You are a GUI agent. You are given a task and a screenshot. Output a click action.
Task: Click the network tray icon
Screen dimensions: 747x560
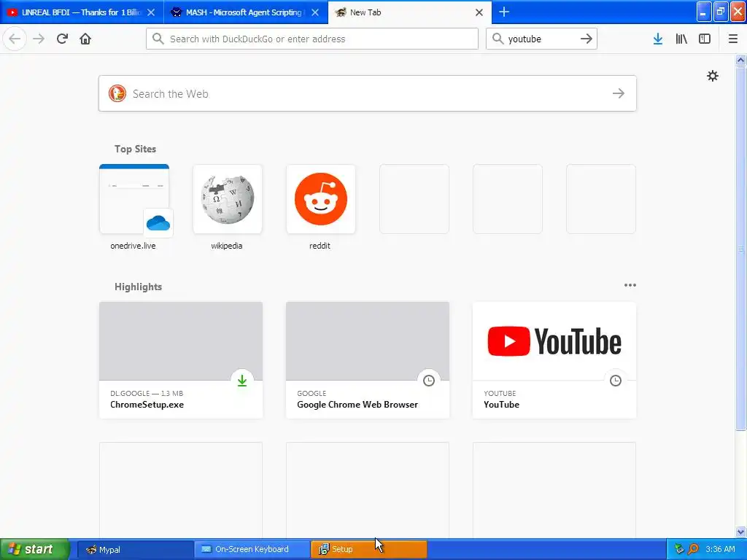click(x=680, y=549)
